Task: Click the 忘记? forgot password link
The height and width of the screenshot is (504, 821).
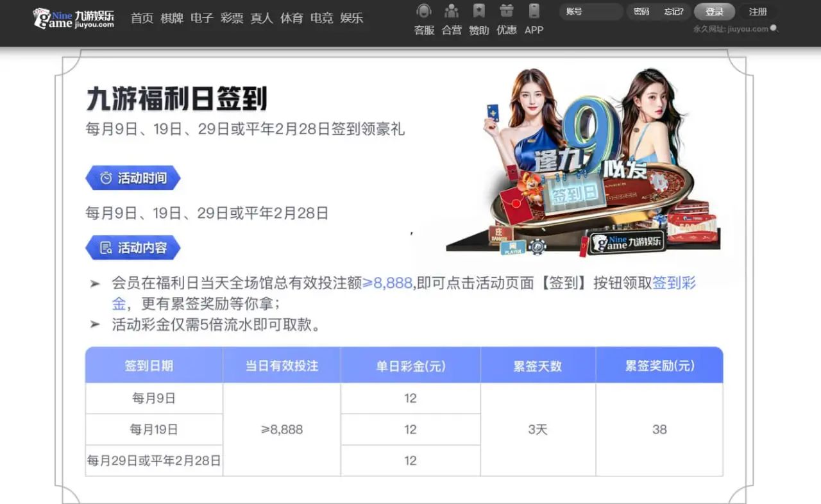Action: (x=673, y=12)
